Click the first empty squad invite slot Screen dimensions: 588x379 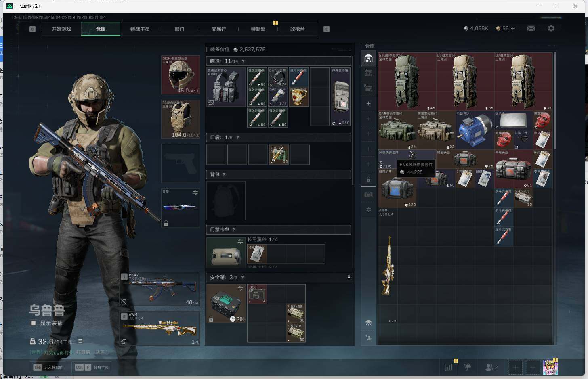(515, 367)
